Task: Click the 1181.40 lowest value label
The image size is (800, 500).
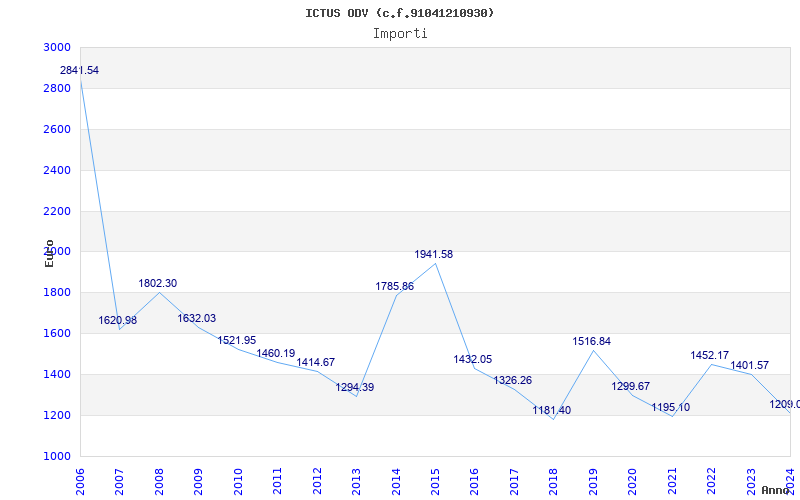Action: [x=551, y=410]
